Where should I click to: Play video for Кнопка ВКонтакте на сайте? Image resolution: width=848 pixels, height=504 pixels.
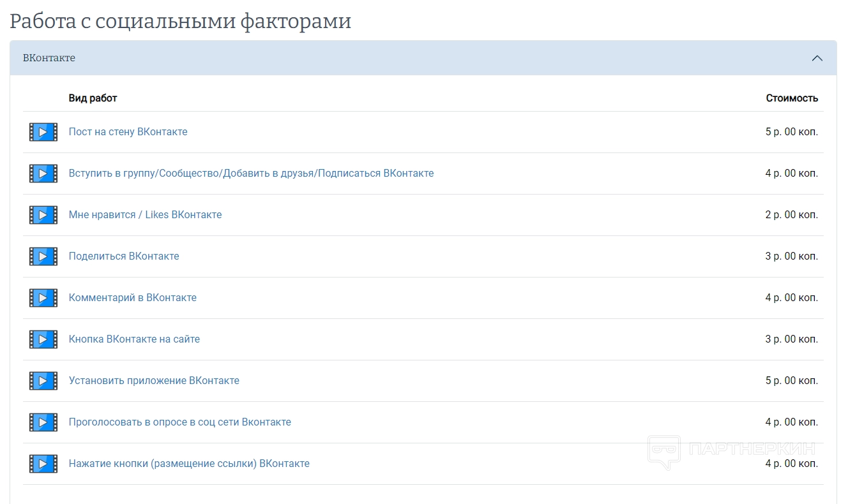43,339
